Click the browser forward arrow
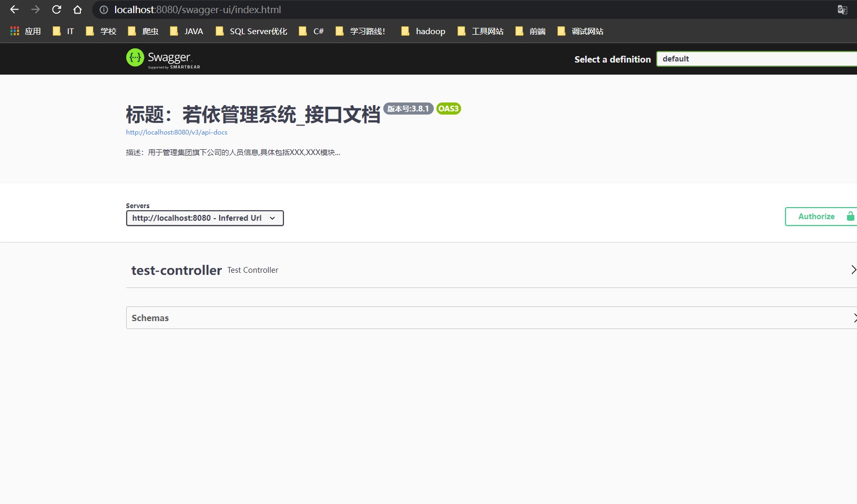857x504 pixels. pyautogui.click(x=35, y=9)
